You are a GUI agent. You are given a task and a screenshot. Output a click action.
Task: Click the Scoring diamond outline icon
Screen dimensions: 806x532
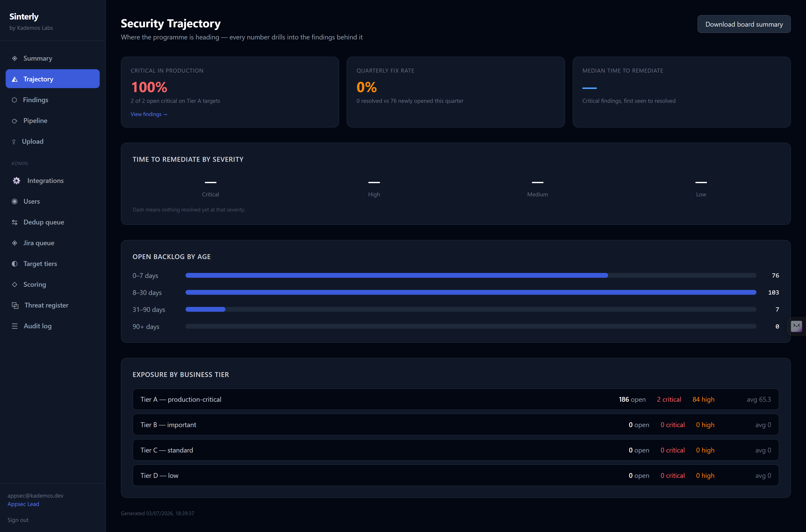[15, 284]
